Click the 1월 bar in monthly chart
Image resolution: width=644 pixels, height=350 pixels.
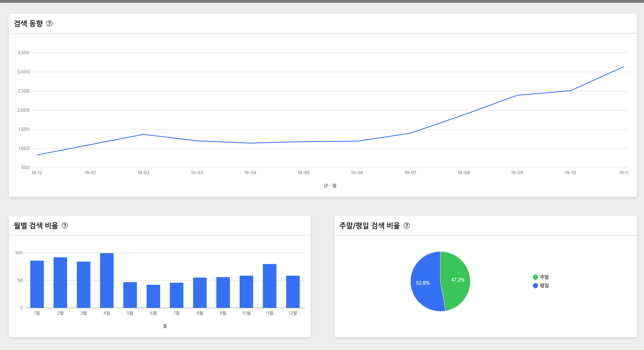click(x=37, y=284)
